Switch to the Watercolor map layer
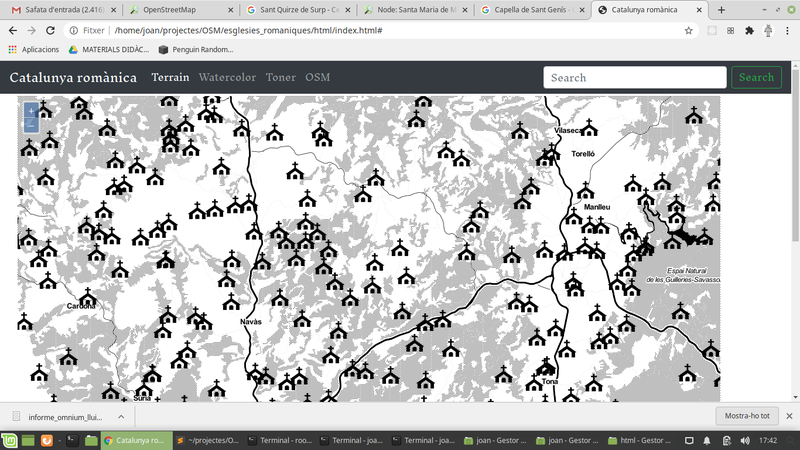 [227, 77]
